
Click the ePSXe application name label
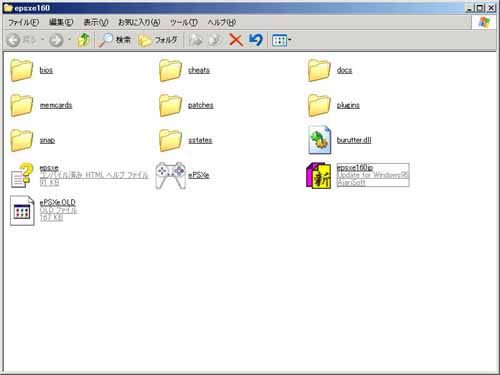pos(199,175)
